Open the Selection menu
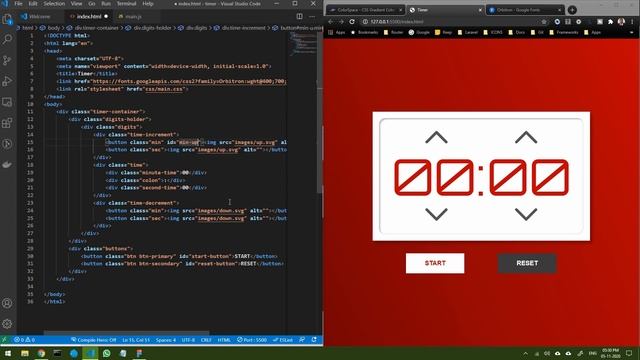640x360 pixels. (54, 3)
